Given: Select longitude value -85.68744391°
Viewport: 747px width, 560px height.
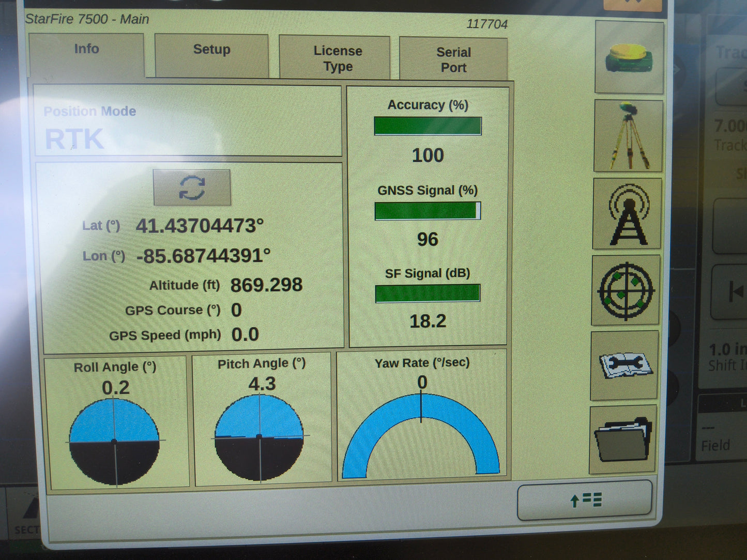Looking at the screenshot, I should [x=203, y=256].
